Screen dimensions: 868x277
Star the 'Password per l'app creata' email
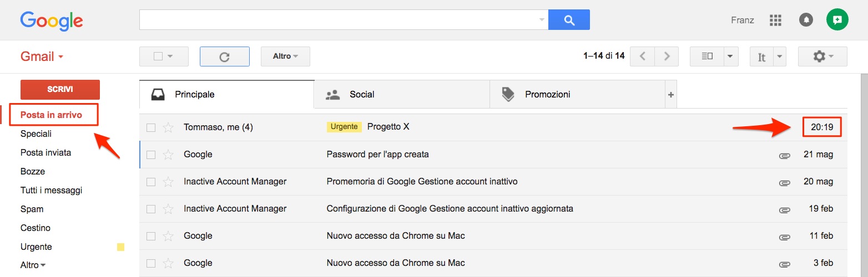pos(168,155)
